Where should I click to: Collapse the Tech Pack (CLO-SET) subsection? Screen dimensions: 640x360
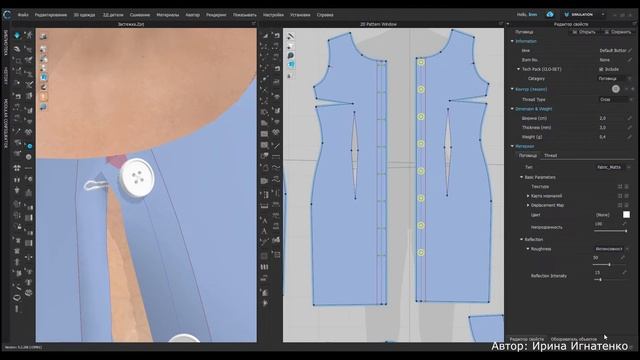point(518,69)
